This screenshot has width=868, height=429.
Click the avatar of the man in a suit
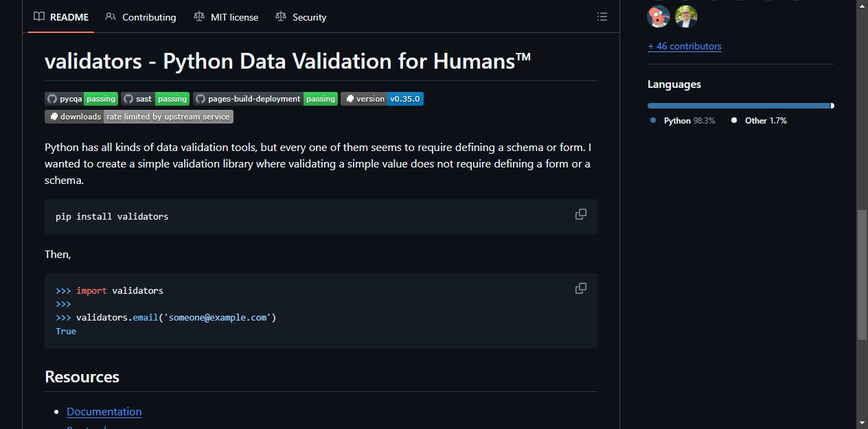[686, 16]
